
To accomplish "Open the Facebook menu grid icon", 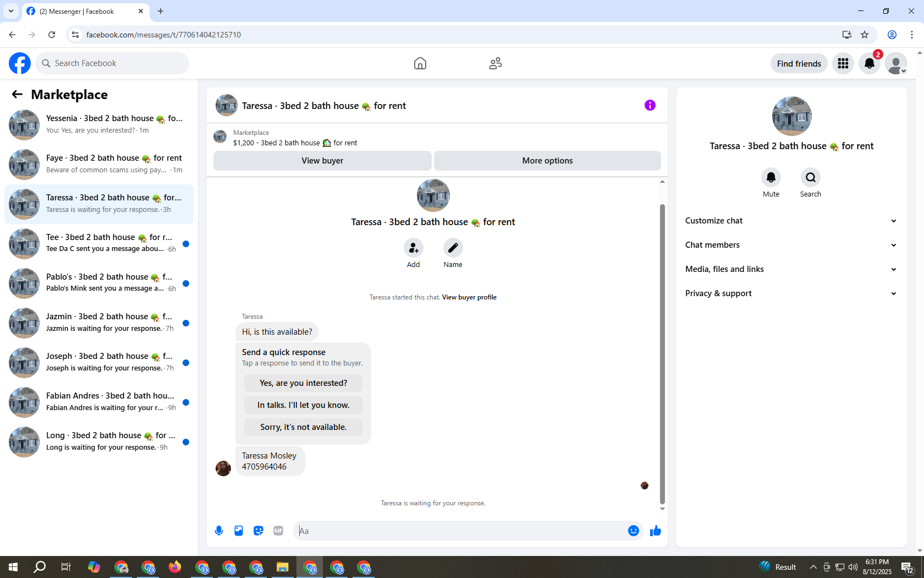I will tap(843, 63).
